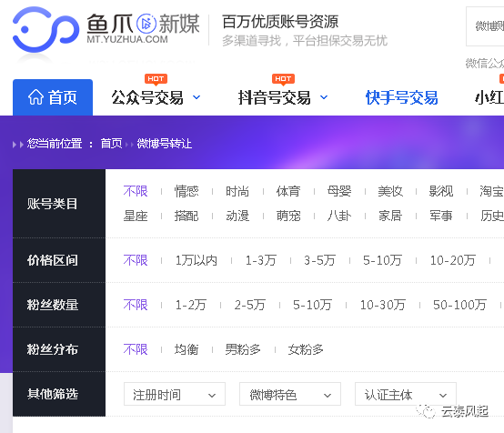504x433 pixels.
Task: Select 不限 in 价格区间 row
Action: tap(136, 260)
